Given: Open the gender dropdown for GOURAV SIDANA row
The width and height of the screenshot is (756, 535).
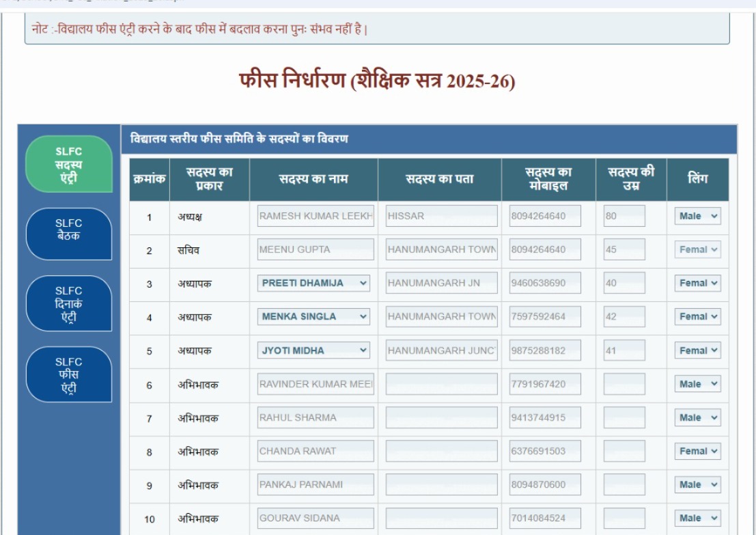Looking at the screenshot, I should 698,518.
